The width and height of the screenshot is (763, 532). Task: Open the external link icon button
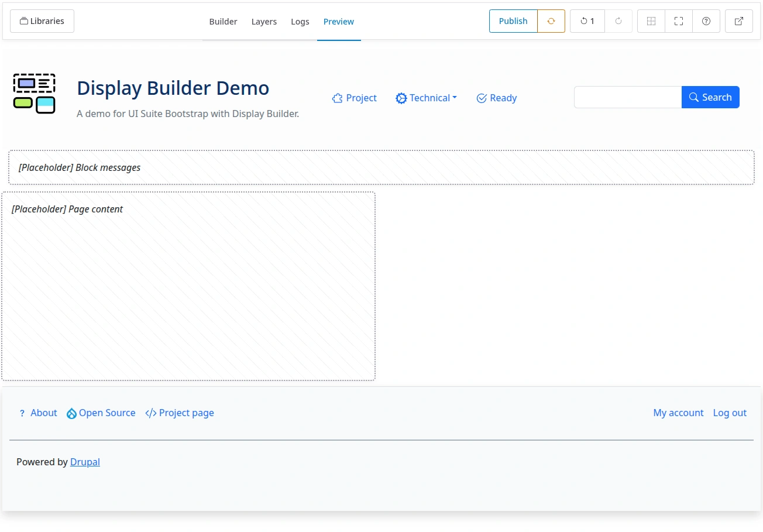[739, 21]
